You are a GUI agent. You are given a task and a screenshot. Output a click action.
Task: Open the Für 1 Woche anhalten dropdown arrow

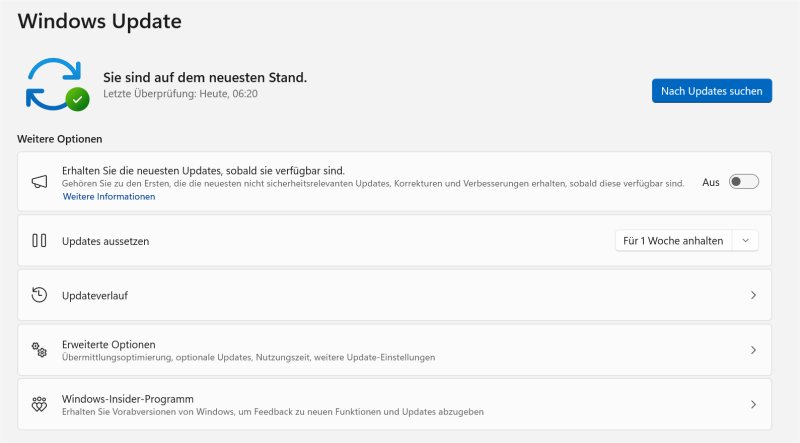[x=745, y=241]
